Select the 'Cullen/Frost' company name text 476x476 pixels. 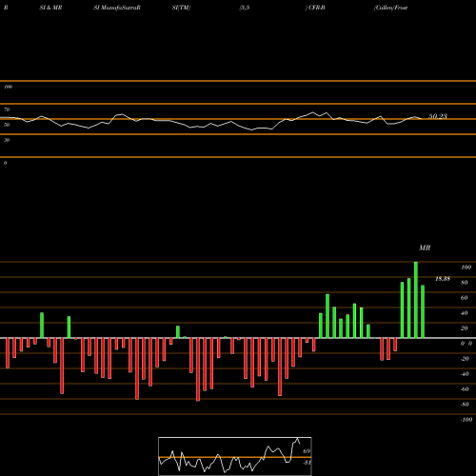click(x=391, y=8)
